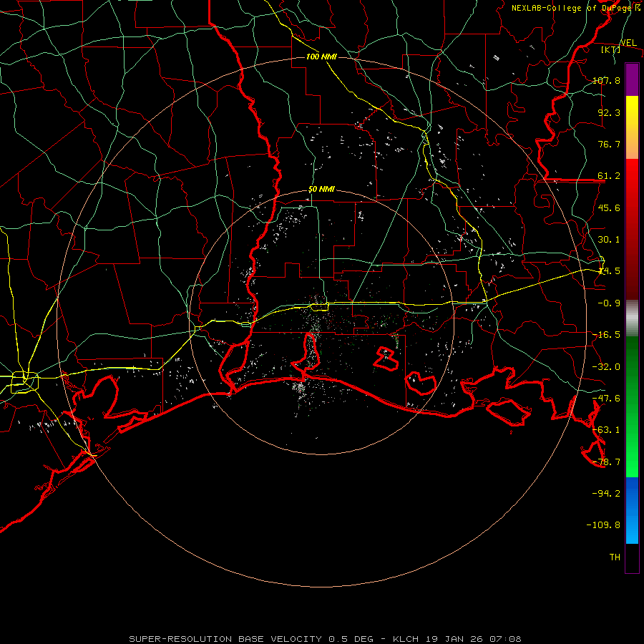Click the yellow-orange segment of color bar
The image size is (644, 644).
tap(632, 127)
